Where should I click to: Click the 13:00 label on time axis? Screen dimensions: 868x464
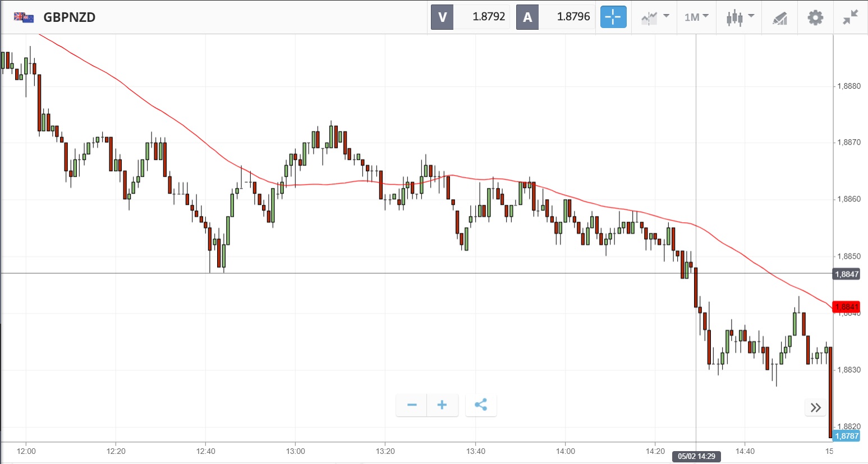click(295, 451)
